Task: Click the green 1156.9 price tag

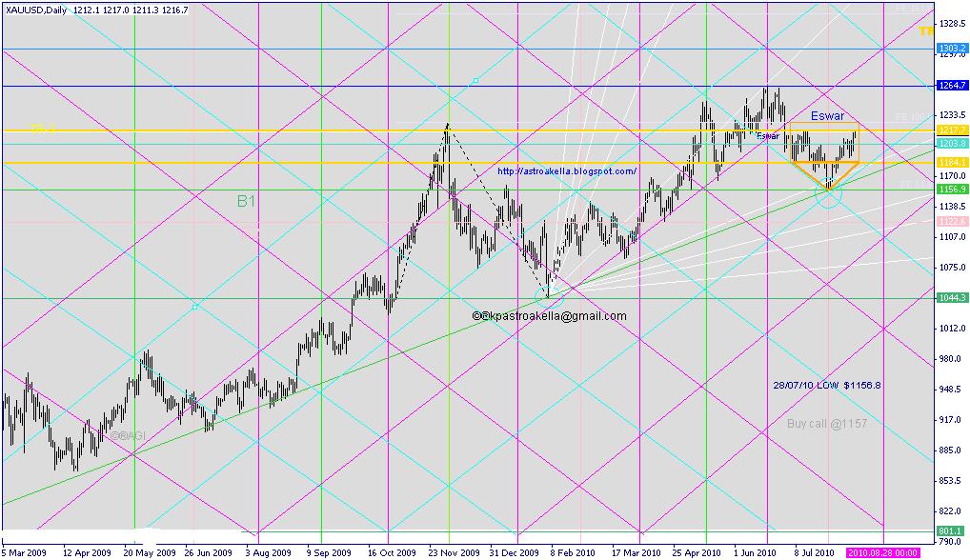Action: click(952, 190)
